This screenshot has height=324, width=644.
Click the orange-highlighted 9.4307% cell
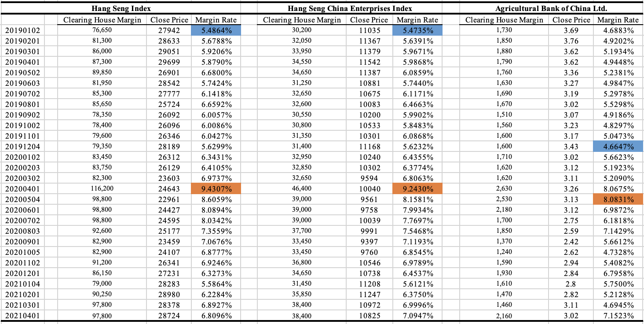(x=216, y=189)
